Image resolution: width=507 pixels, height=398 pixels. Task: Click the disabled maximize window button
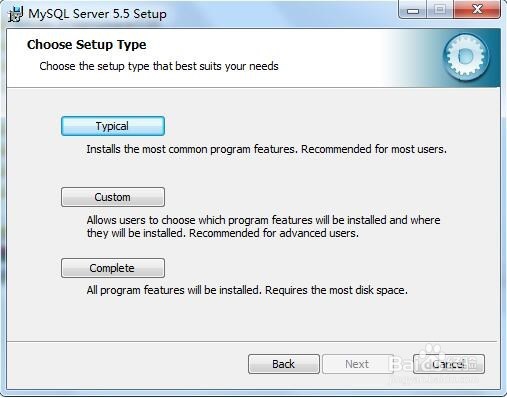pyautogui.click(x=440, y=10)
